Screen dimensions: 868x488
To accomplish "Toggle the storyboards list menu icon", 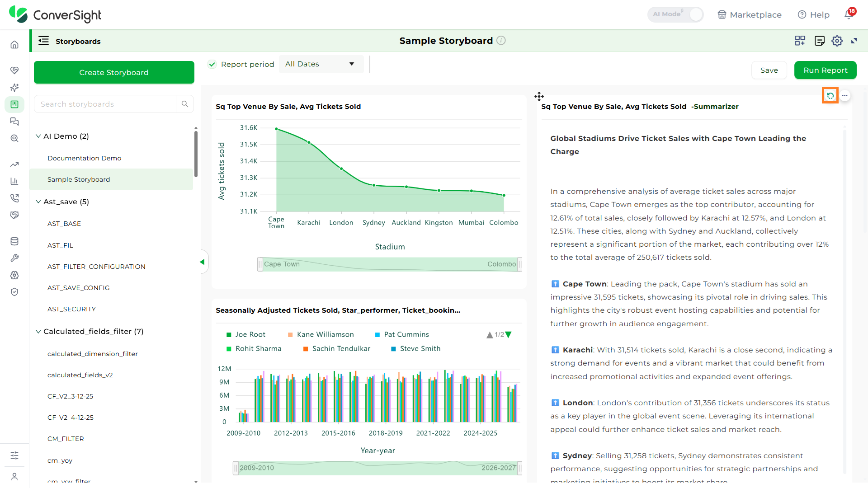I will click(44, 41).
